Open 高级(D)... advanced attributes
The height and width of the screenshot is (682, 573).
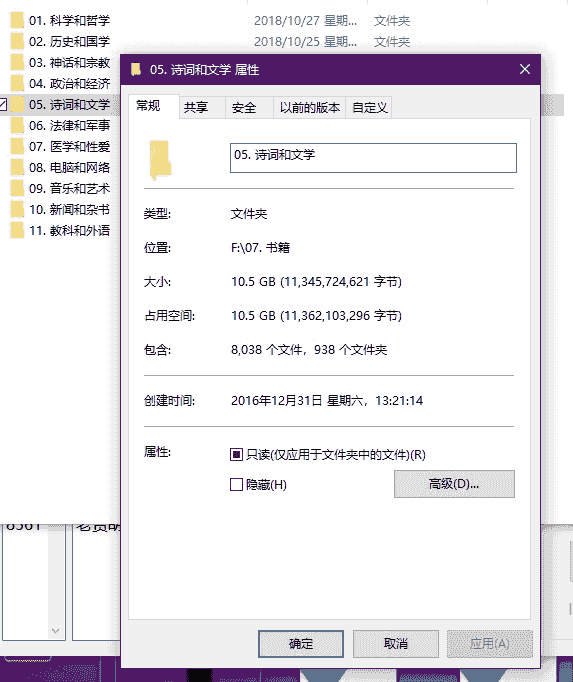click(454, 484)
